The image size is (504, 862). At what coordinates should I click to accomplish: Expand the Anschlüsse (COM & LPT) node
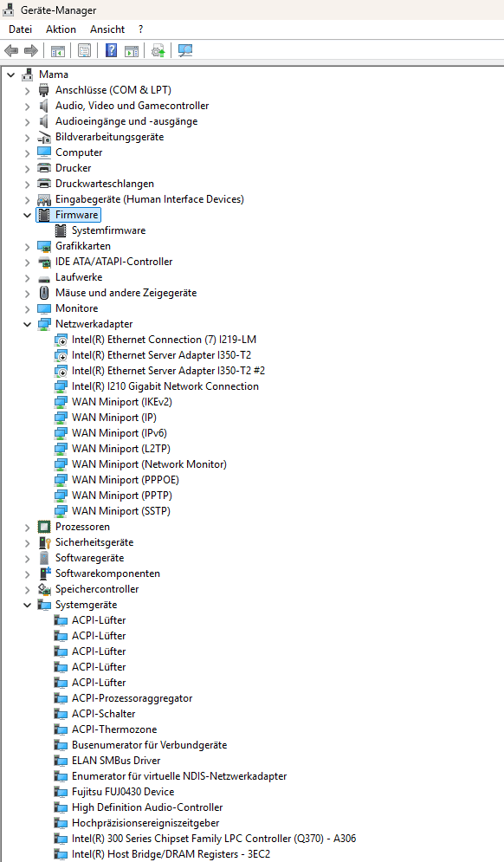[x=28, y=91]
